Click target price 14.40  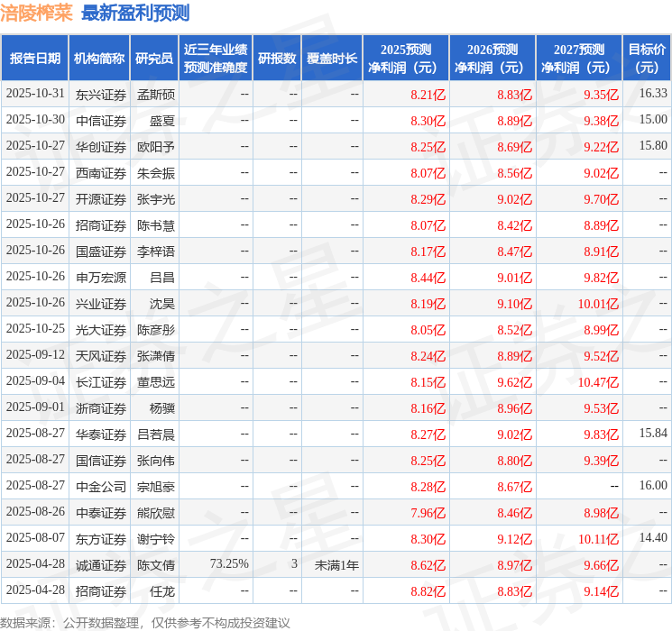click(x=653, y=537)
